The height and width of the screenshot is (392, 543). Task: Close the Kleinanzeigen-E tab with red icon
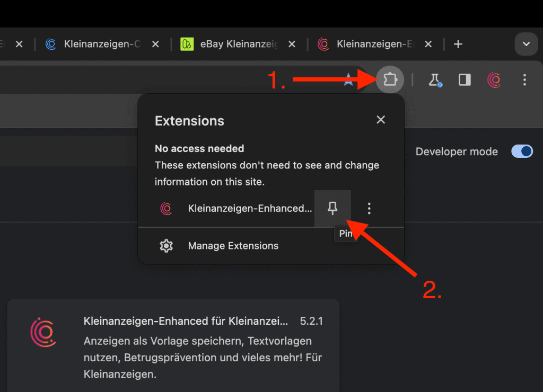(428, 44)
